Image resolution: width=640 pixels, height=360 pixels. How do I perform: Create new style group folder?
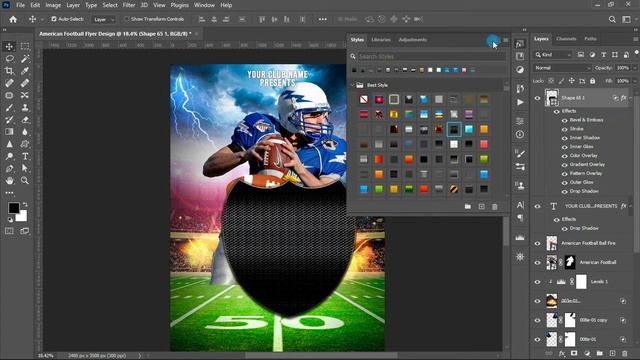[x=468, y=207]
